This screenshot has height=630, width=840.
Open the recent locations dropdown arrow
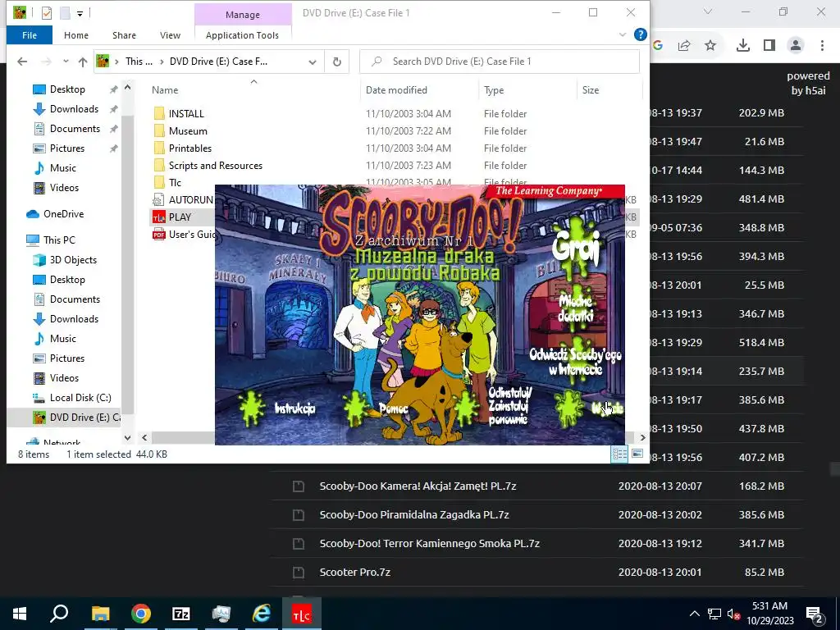tap(66, 62)
